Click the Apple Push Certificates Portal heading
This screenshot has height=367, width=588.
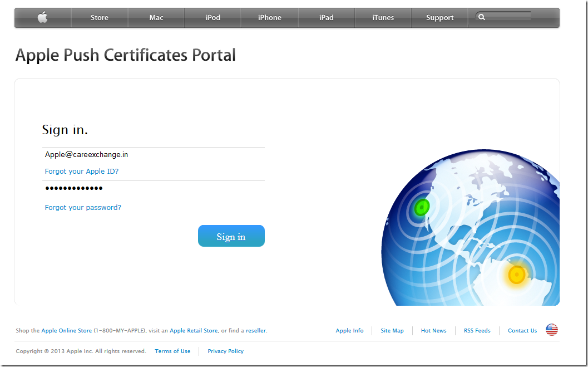pyautogui.click(x=125, y=56)
